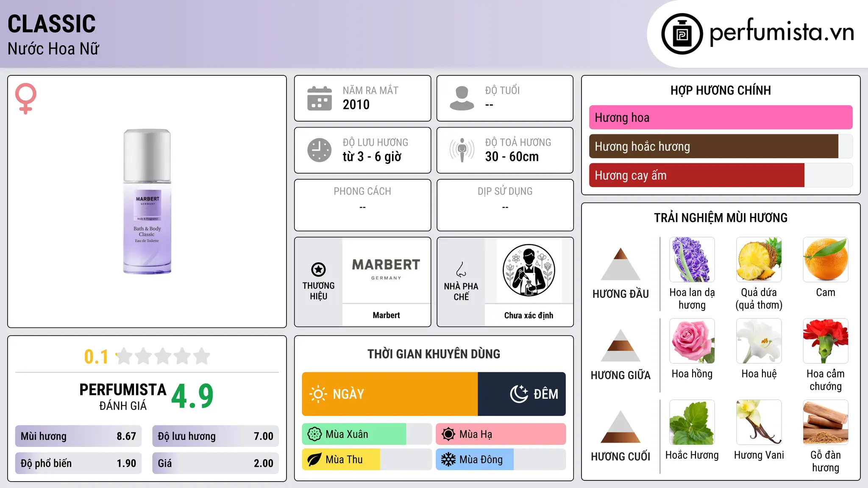This screenshot has width=868, height=488.
Task: Click the Giá 2.00 score bar
Action: [215, 463]
